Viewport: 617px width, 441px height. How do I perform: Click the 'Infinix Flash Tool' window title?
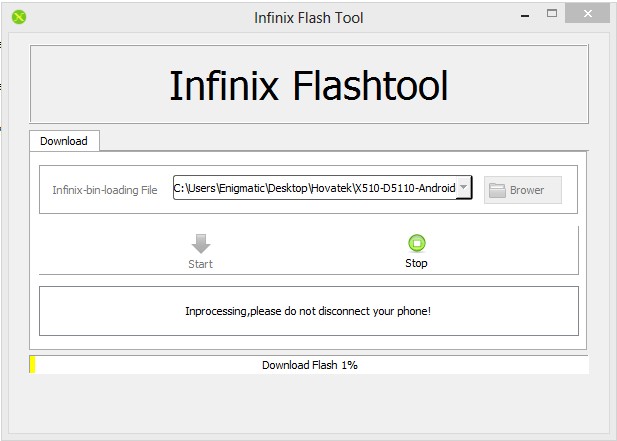pos(308,18)
